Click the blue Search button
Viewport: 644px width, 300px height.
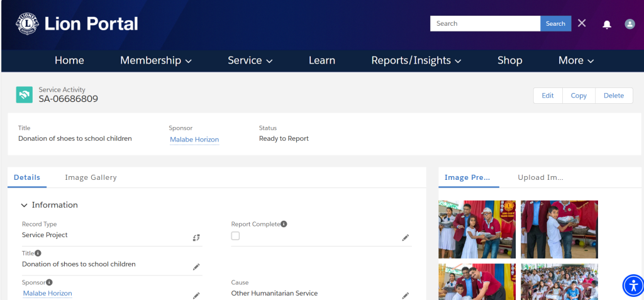pos(556,23)
